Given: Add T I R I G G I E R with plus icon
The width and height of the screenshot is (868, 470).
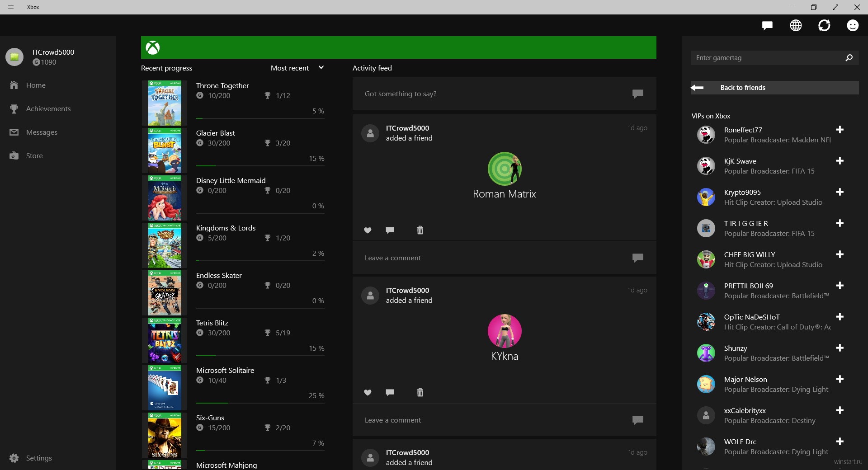Looking at the screenshot, I should coord(840,223).
